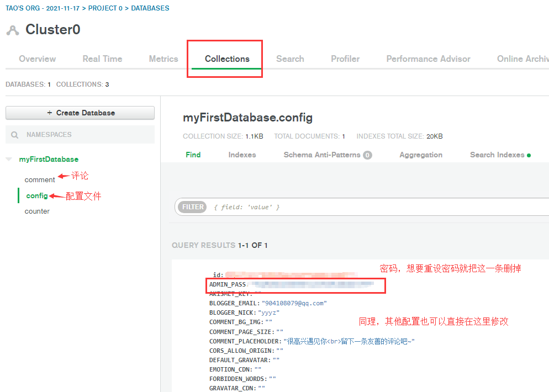Screen dimensions: 549x392
Task: Go to the Metrics tab
Action: pyautogui.click(x=163, y=59)
